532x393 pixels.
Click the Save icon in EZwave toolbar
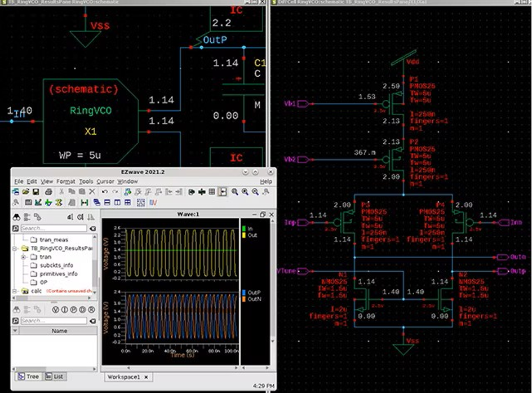click(36, 192)
